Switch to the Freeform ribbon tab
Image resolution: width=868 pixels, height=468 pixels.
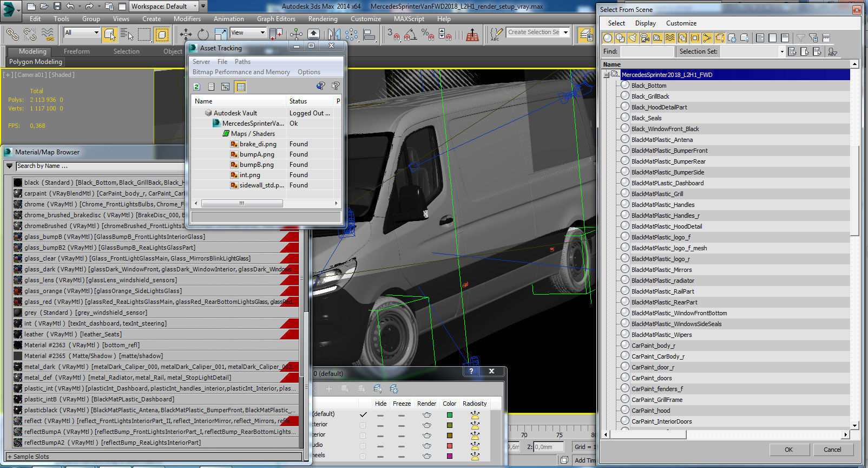(77, 51)
